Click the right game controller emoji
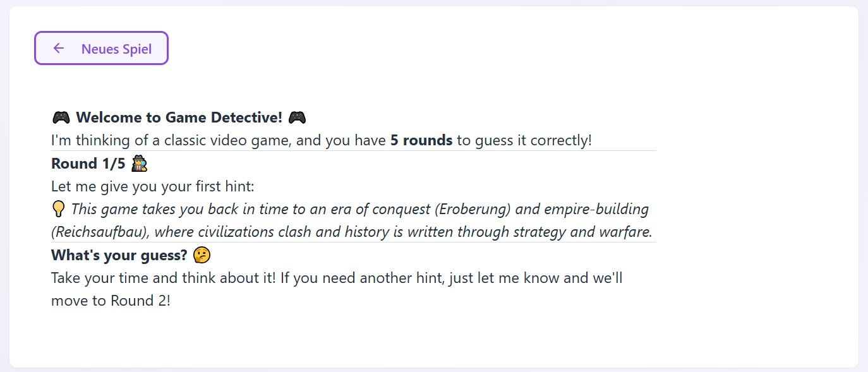 297,117
